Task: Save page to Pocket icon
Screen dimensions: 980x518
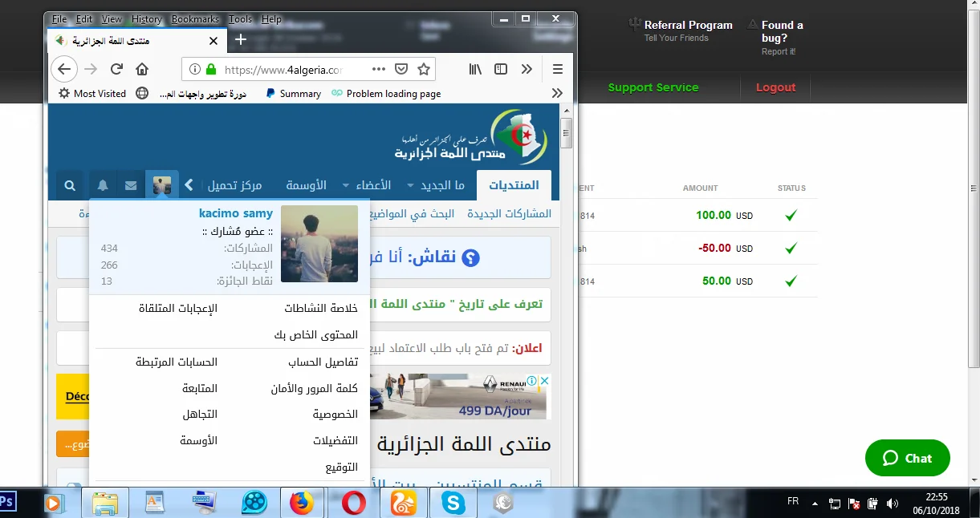Action: click(x=401, y=69)
